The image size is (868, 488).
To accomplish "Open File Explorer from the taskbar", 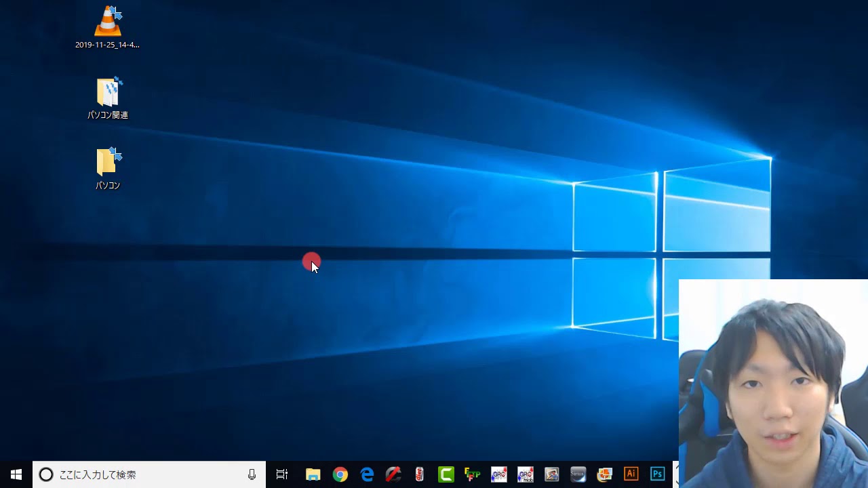I will point(313,474).
